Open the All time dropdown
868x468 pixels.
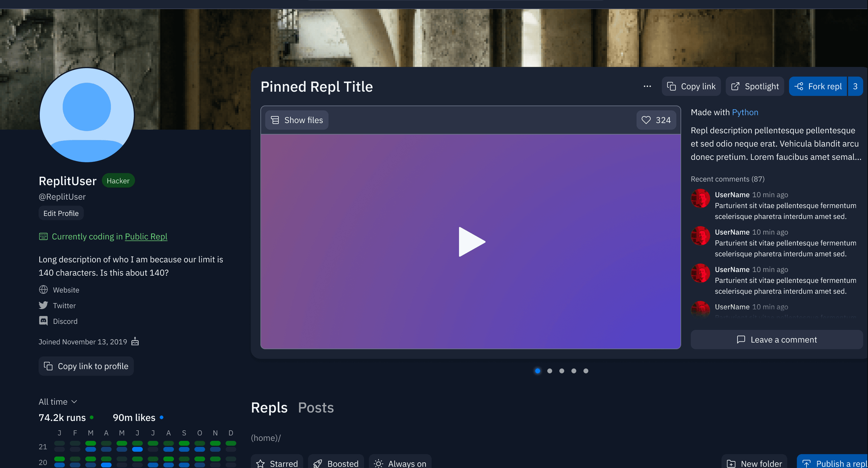click(x=58, y=402)
